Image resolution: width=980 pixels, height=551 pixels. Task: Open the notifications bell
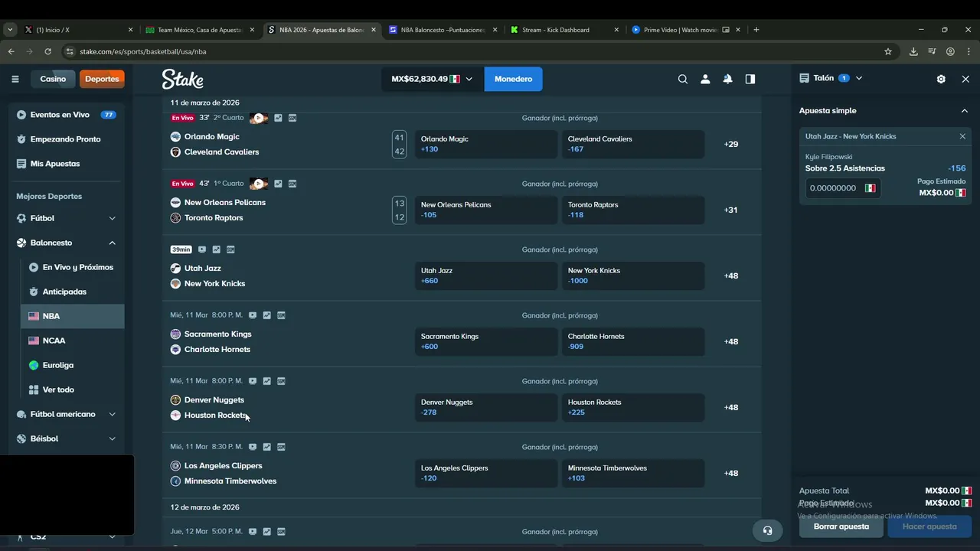click(727, 79)
